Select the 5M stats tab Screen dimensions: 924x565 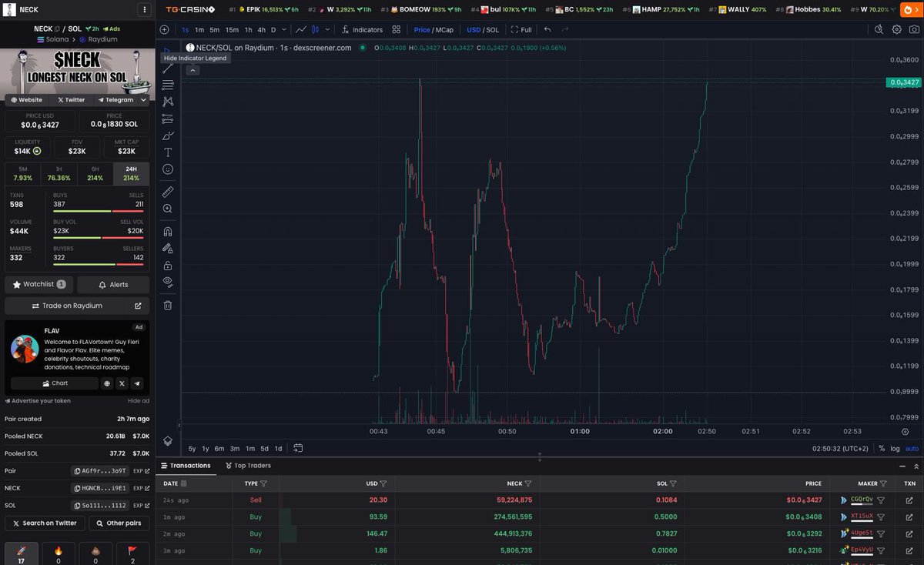click(23, 173)
